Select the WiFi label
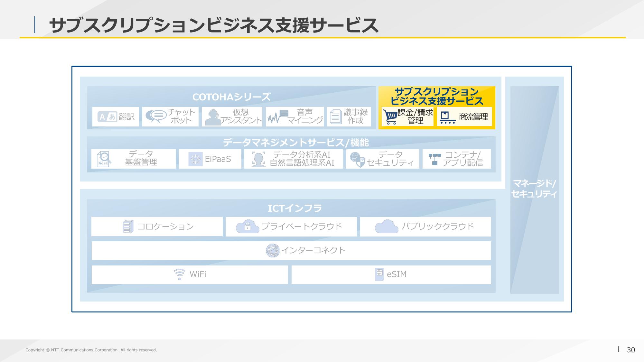Screen dimensions: 644x362 pyautogui.click(x=198, y=274)
